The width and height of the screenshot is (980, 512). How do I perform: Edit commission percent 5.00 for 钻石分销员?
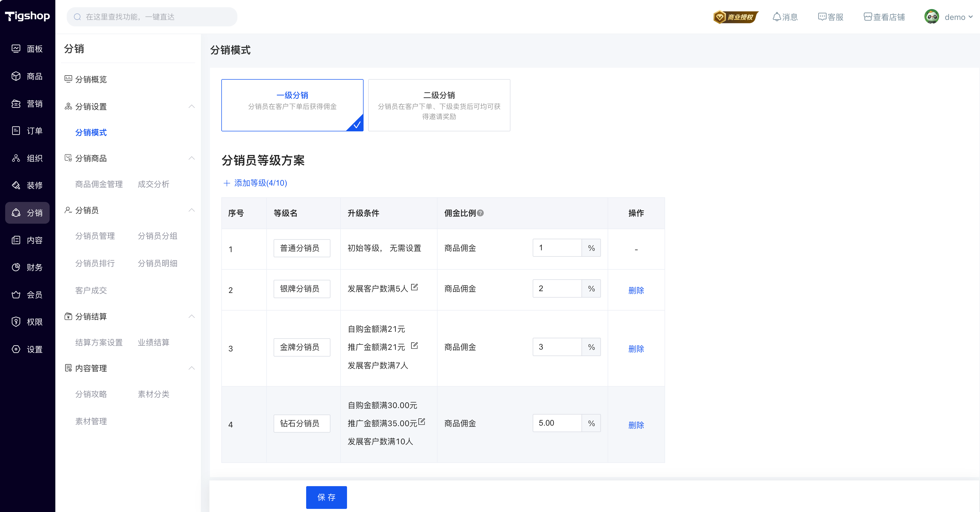pos(557,423)
